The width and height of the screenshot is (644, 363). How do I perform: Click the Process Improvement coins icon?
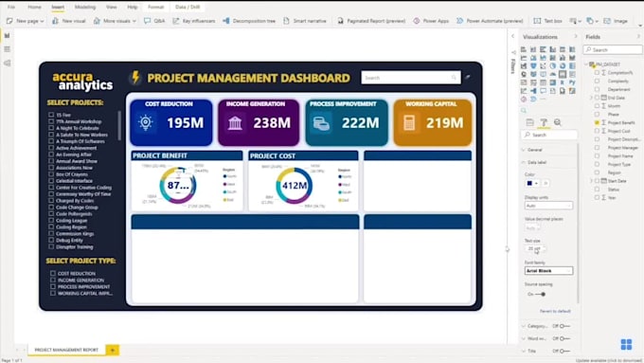tap(321, 122)
